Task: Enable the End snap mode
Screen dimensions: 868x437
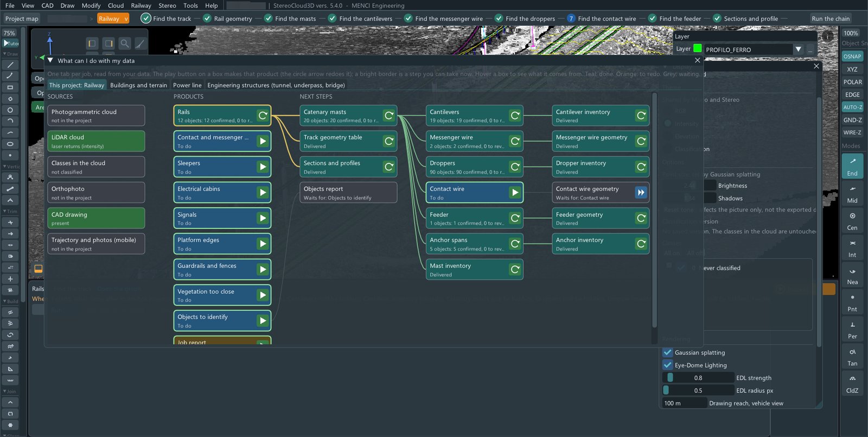Action: coord(852,166)
